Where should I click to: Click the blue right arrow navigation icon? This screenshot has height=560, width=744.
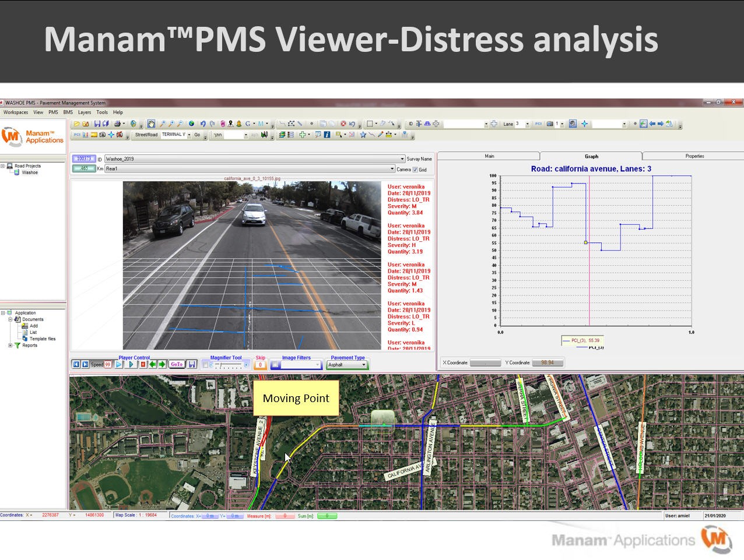(660, 124)
